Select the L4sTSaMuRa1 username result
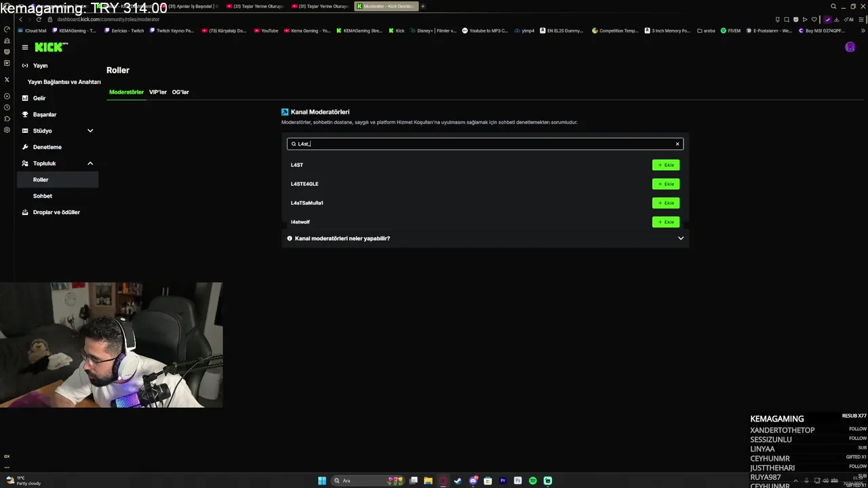Viewport: 868px width, 488px height. point(307,203)
